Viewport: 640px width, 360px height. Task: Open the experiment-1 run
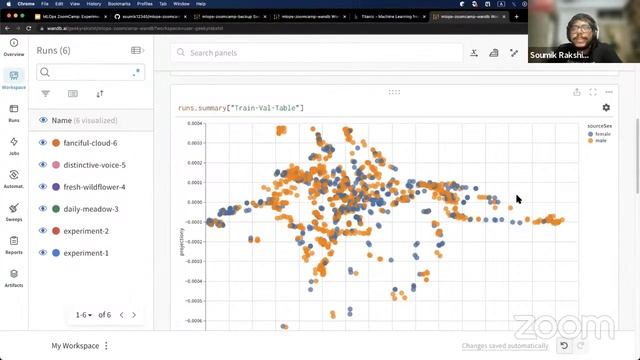click(86, 253)
